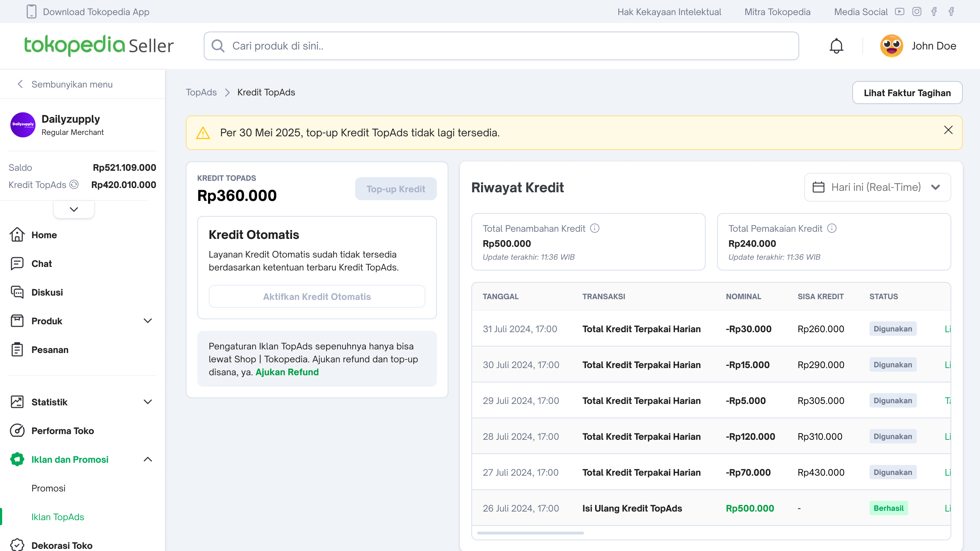The height and width of the screenshot is (551, 980).
Task: Open the Instagram social media icon
Action: coord(917,11)
